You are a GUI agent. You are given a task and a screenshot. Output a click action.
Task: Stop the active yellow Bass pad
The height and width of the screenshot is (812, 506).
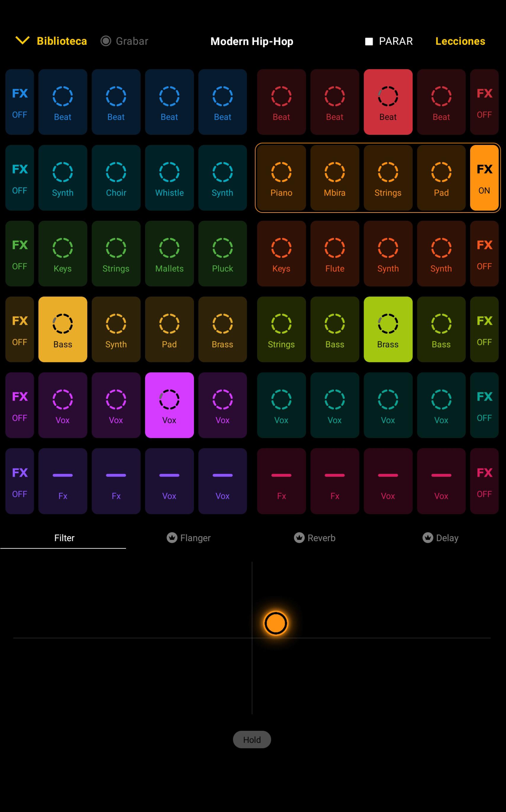(63, 329)
